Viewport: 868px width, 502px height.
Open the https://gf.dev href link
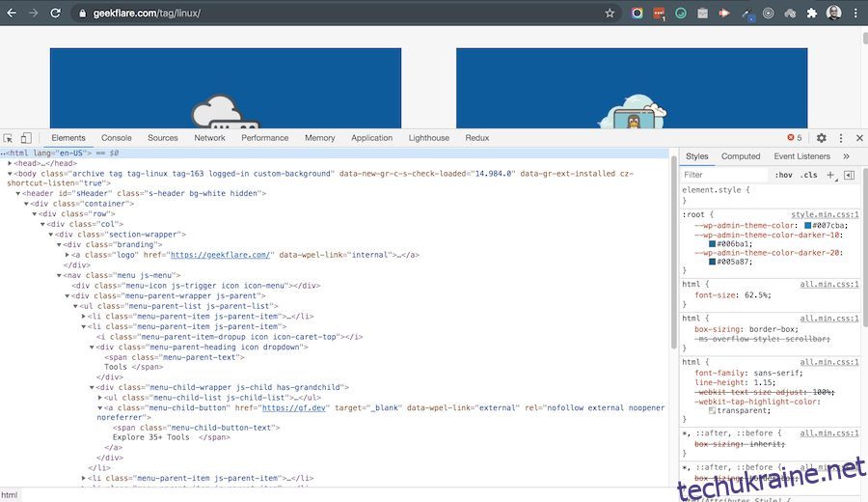(294, 407)
